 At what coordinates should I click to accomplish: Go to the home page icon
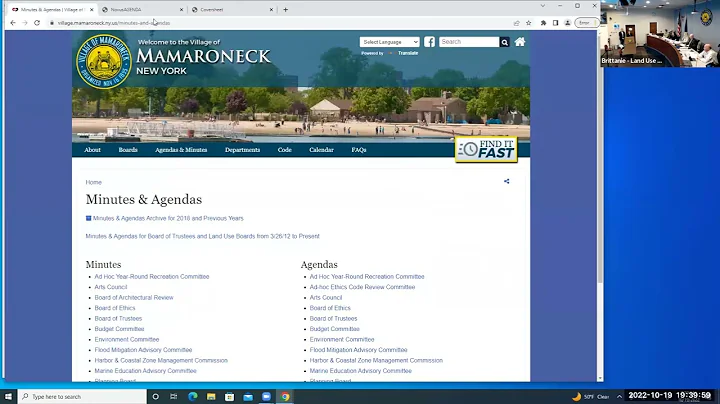tap(520, 42)
